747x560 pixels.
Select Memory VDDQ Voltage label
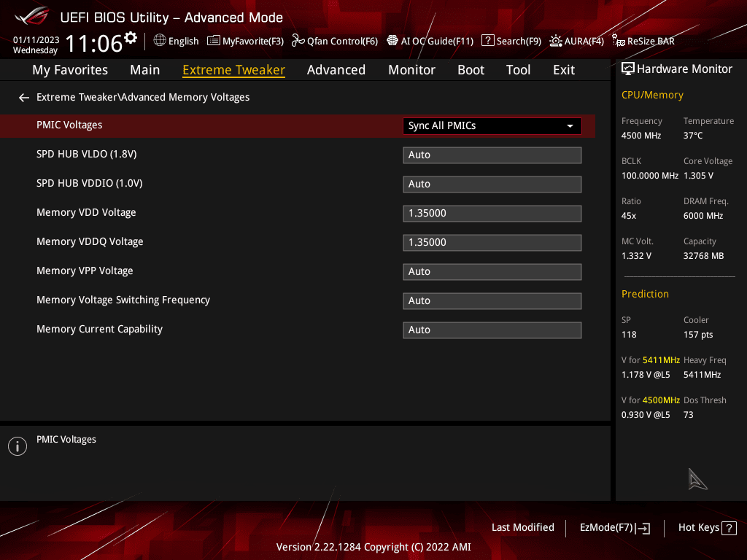pyautogui.click(x=90, y=242)
